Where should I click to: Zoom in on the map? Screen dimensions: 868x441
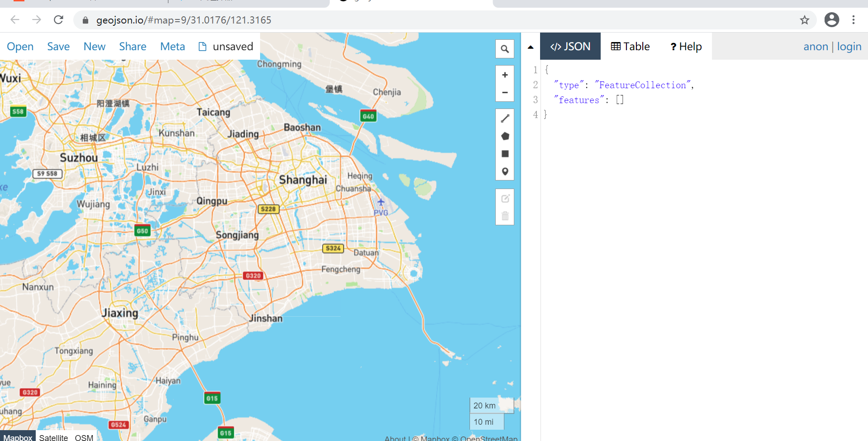point(504,75)
